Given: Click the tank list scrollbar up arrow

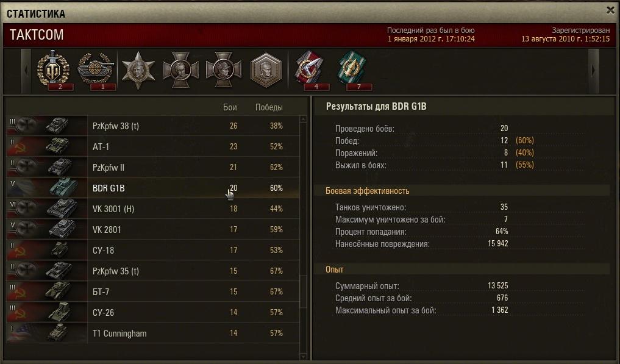Looking at the screenshot, I should (303, 119).
